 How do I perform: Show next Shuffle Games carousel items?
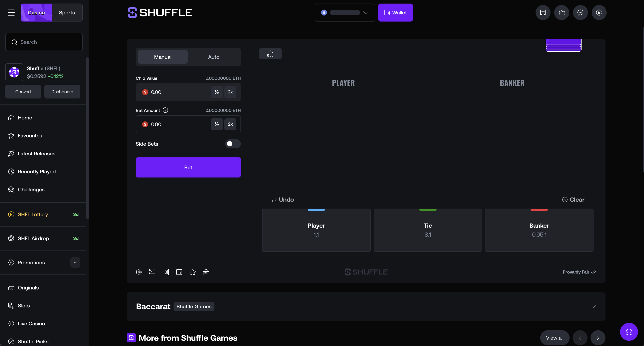tap(598, 338)
